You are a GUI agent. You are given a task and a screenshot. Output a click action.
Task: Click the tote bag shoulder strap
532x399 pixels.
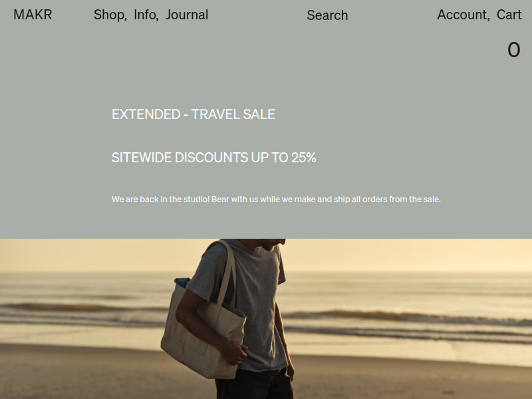225,271
